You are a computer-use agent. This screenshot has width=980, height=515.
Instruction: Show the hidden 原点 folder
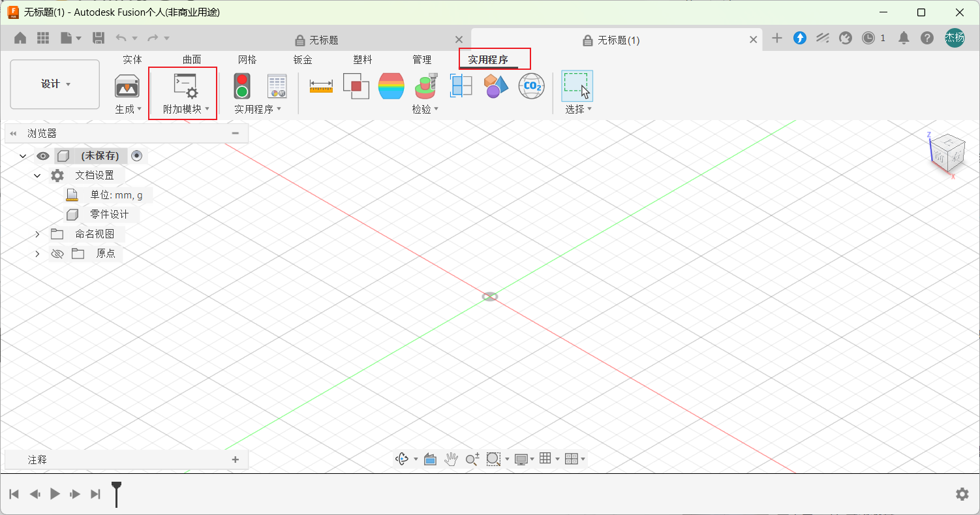(x=57, y=253)
